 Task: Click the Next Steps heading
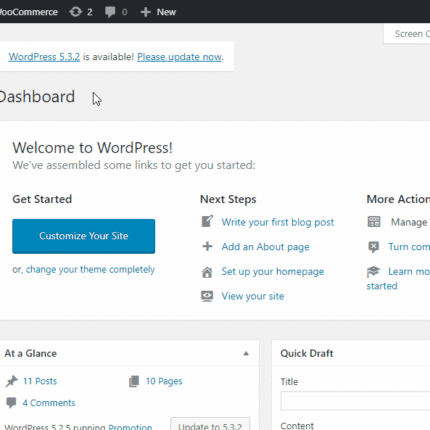point(228,199)
